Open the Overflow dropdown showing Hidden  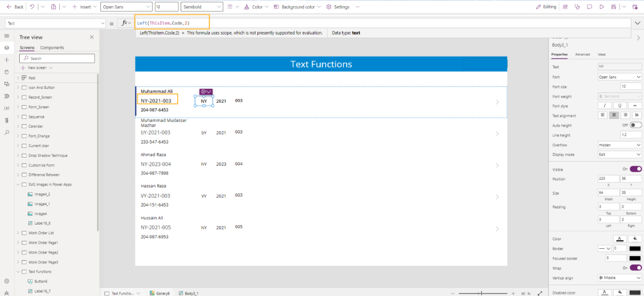(x=619, y=145)
